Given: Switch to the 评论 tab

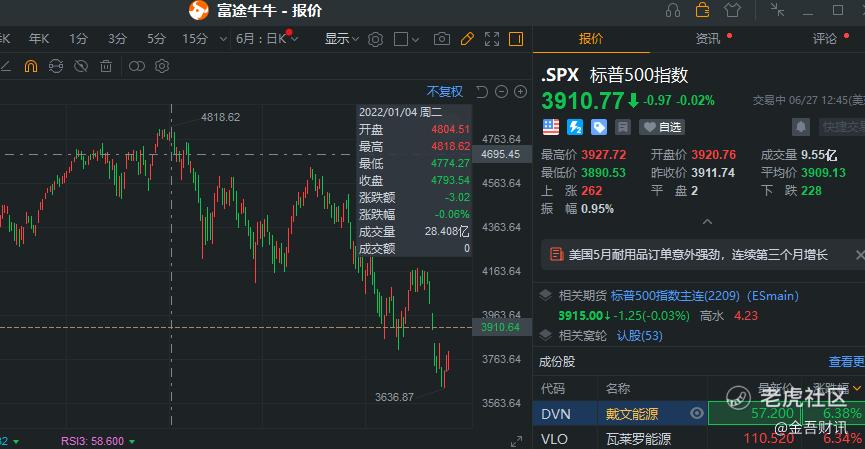Looking at the screenshot, I should pyautogui.click(x=825, y=39).
